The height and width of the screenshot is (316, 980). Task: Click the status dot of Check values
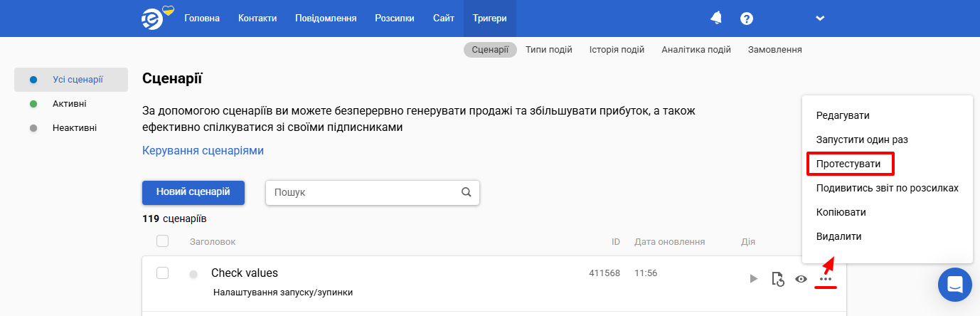[x=193, y=274]
